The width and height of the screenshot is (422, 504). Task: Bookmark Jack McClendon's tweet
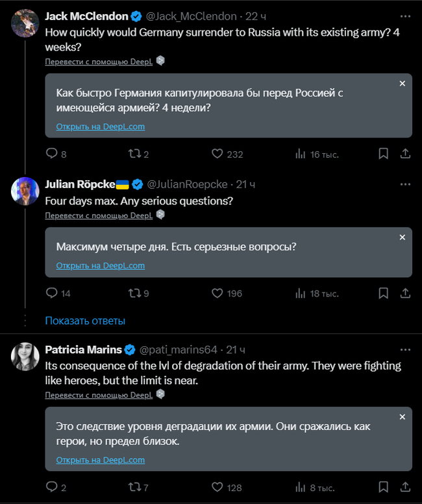click(x=384, y=154)
